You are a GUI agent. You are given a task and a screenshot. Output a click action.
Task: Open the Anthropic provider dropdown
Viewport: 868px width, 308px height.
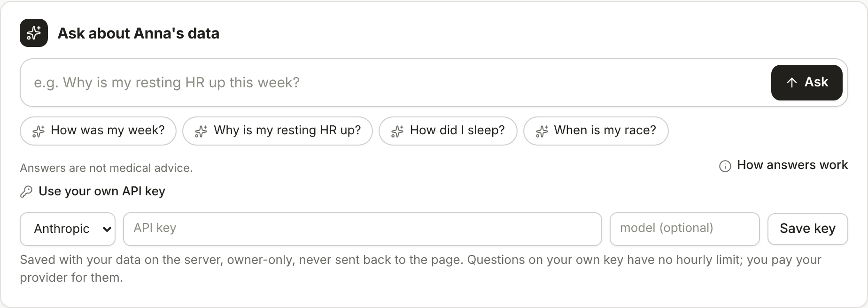click(68, 229)
